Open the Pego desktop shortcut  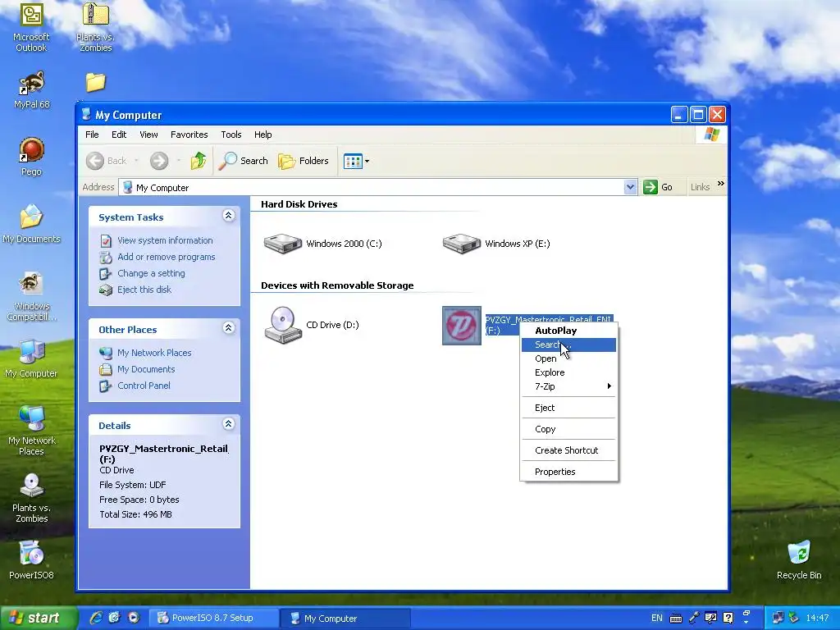(31, 157)
